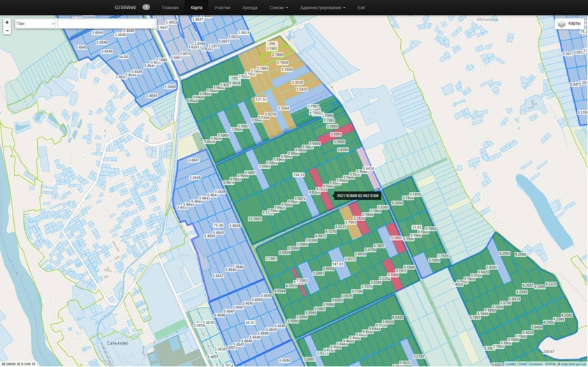The height and width of the screenshot is (367, 588).
Task: Select the orange parcel labeled 121.51
Action: 261,100
